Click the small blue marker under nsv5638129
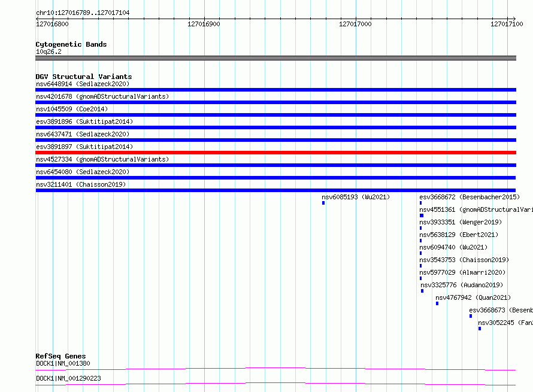533x392 pixels. (420, 241)
